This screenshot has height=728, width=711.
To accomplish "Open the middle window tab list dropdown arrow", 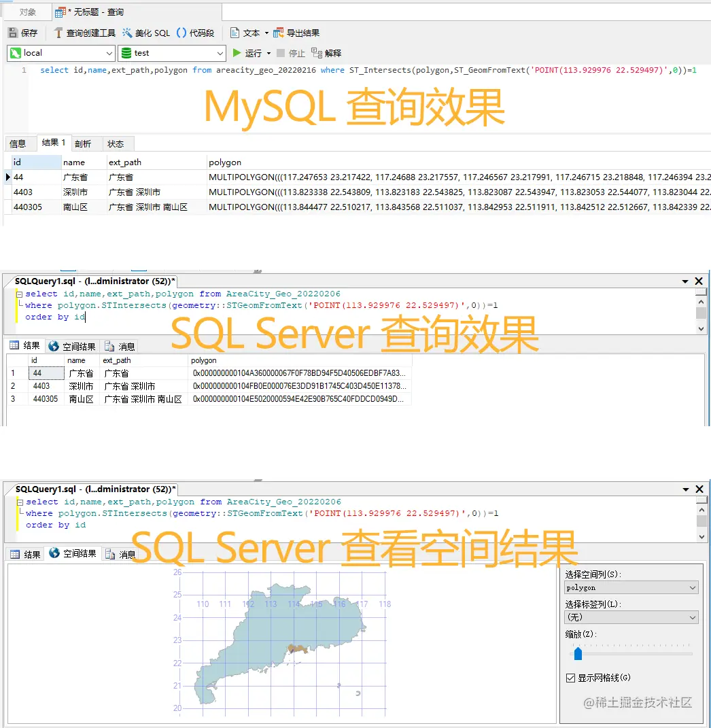I will (685, 281).
